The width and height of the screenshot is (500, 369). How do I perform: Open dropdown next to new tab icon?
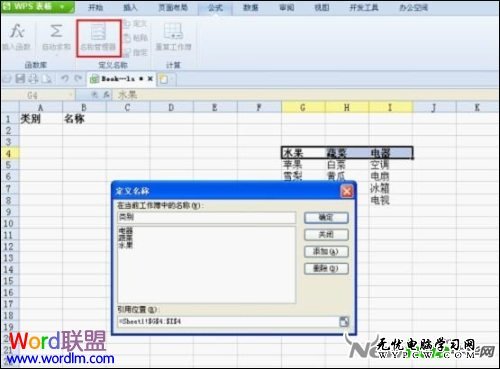click(x=172, y=79)
